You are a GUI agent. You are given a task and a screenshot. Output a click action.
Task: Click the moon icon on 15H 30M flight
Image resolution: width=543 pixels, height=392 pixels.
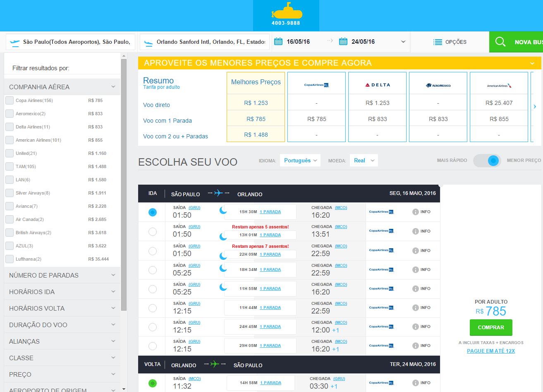[223, 211]
